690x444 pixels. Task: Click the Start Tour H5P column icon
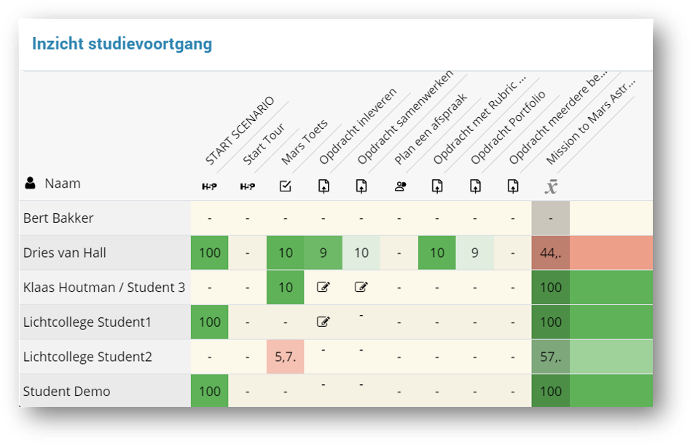pos(247,186)
